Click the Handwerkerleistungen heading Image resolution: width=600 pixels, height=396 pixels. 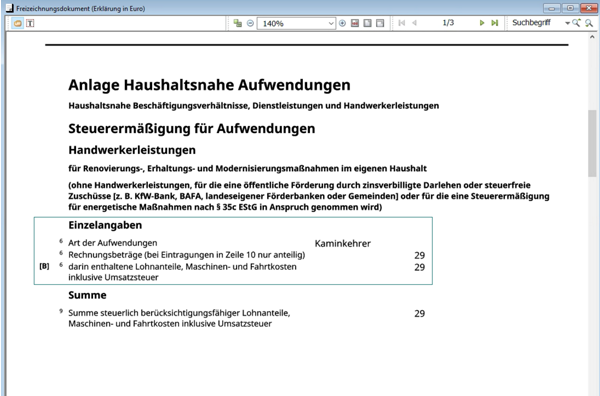coord(132,150)
